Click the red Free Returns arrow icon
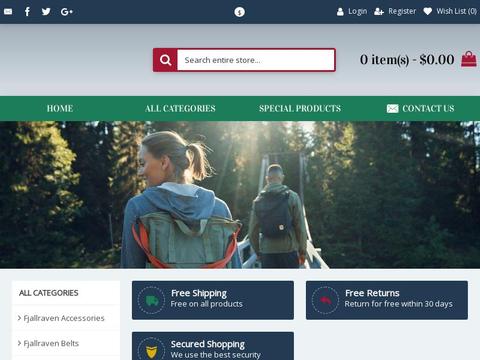480x360 pixels. click(x=325, y=300)
